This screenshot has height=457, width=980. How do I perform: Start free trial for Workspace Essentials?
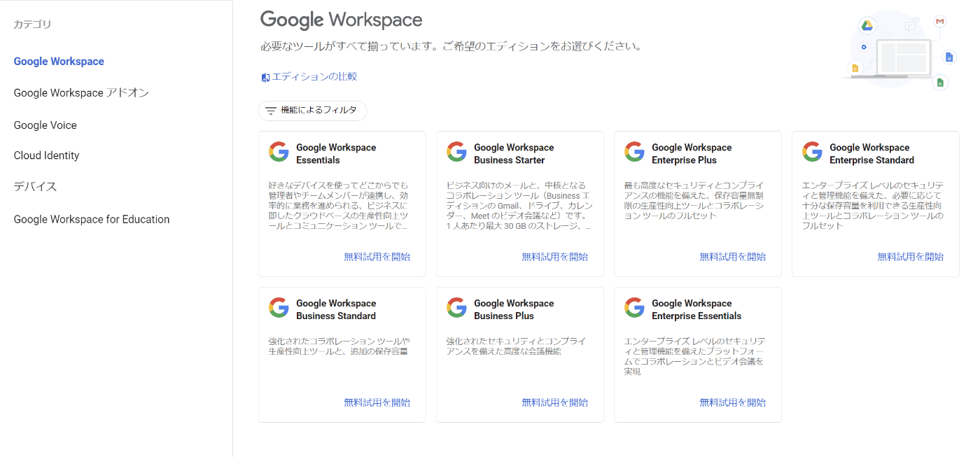pyautogui.click(x=377, y=257)
